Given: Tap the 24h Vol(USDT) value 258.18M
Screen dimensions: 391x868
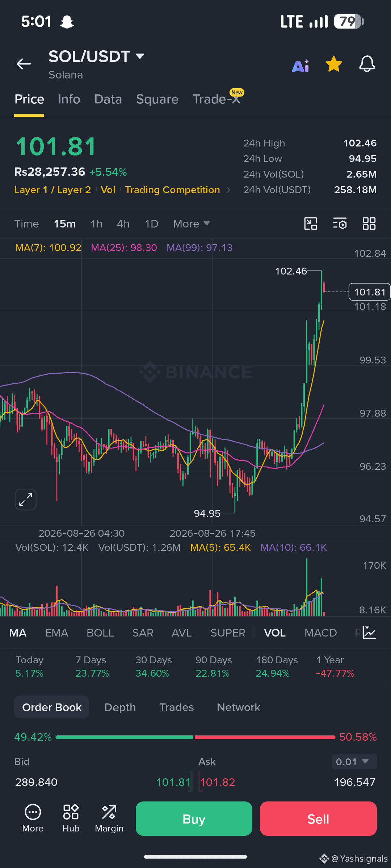Looking at the screenshot, I should 355,190.
